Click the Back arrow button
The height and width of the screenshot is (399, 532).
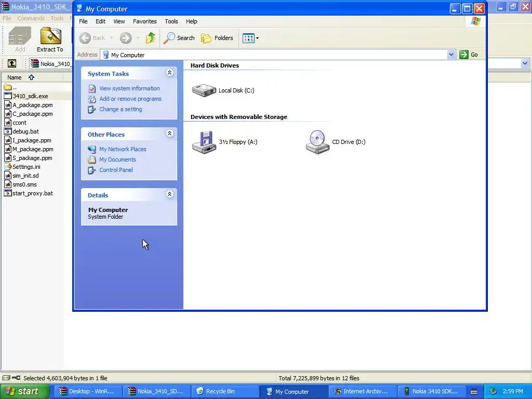click(x=92, y=38)
